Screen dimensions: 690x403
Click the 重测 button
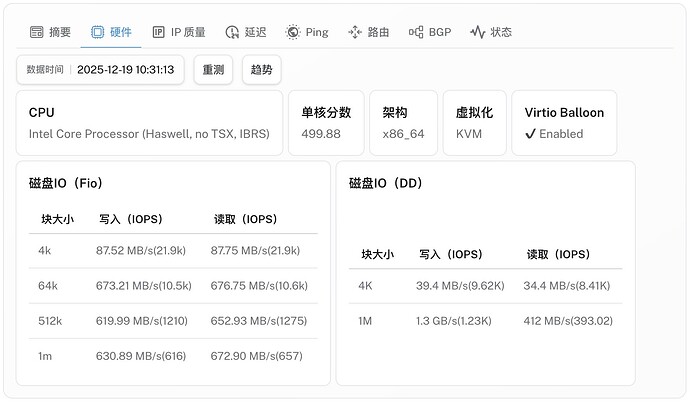tap(213, 70)
